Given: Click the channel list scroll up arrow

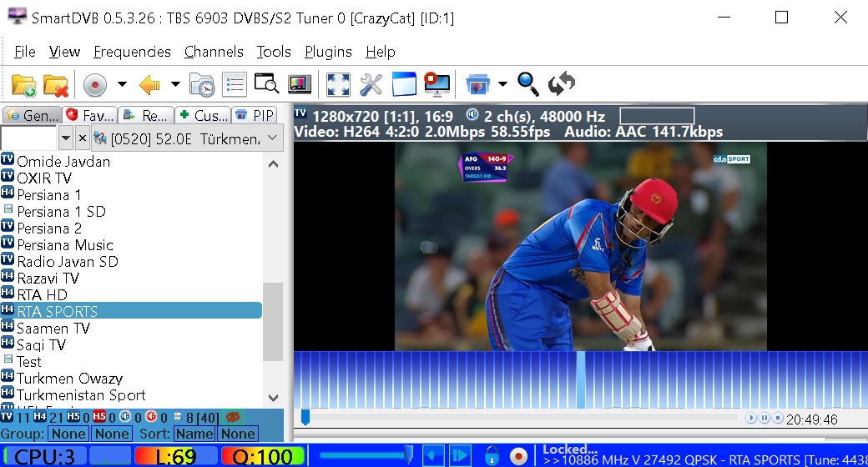Looking at the screenshot, I should click(x=273, y=163).
